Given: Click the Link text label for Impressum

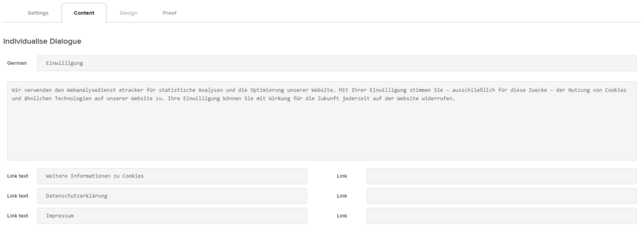Looking at the screenshot, I should tap(18, 216).
